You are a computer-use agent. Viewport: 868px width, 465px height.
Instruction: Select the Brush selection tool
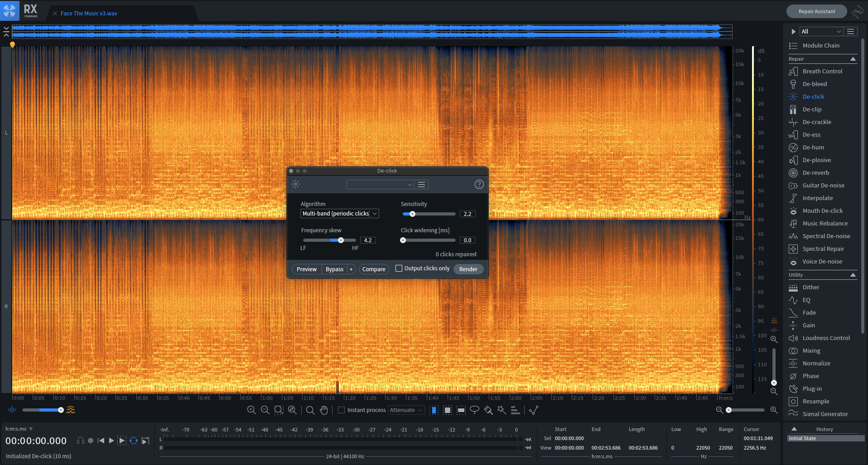(x=488, y=410)
